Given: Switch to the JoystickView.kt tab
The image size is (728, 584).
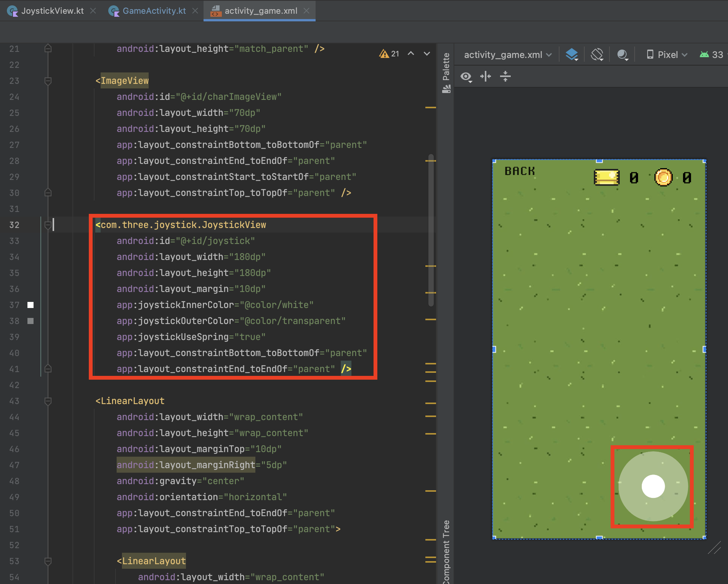Looking at the screenshot, I should (52, 11).
